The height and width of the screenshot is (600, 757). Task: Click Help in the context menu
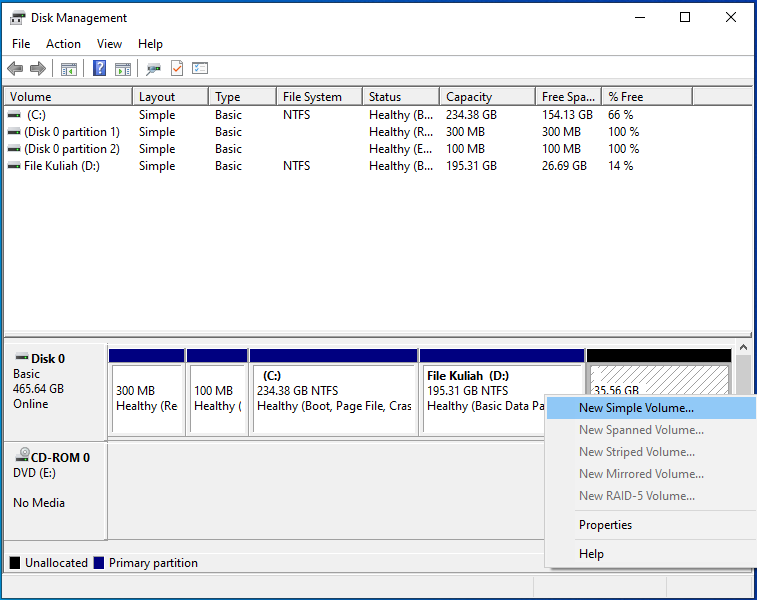591,554
